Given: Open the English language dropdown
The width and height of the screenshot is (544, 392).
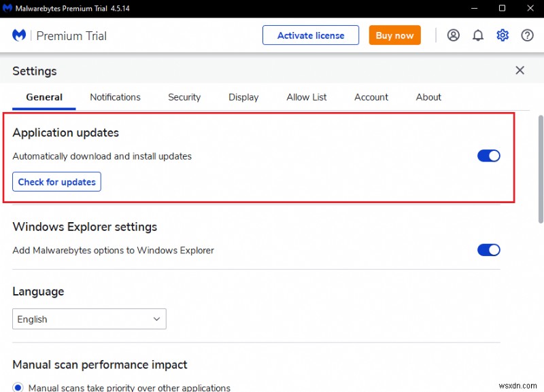Looking at the screenshot, I should [x=89, y=319].
